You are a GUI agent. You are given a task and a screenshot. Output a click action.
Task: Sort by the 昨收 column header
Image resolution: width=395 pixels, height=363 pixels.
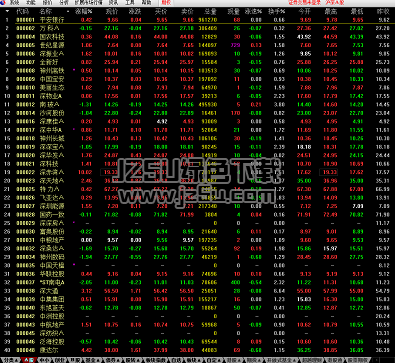point(383,11)
